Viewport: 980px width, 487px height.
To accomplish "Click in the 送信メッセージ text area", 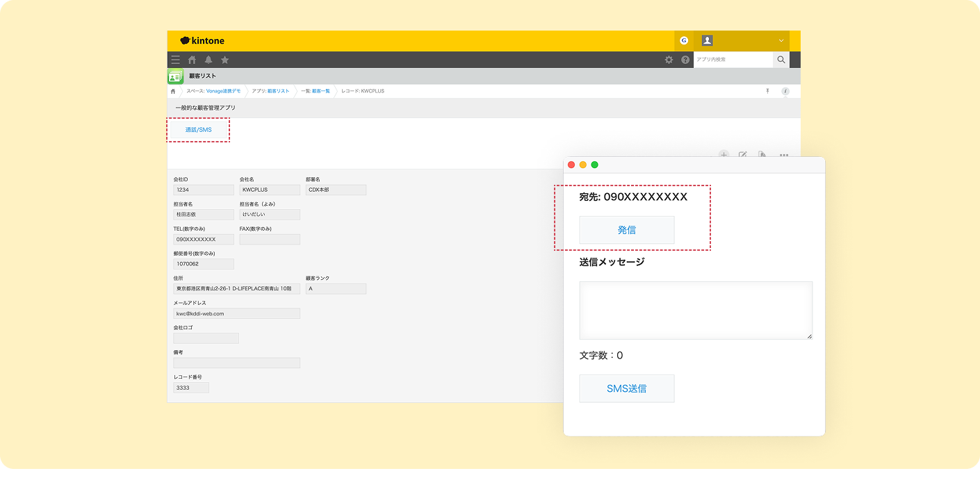I will pyautogui.click(x=695, y=310).
